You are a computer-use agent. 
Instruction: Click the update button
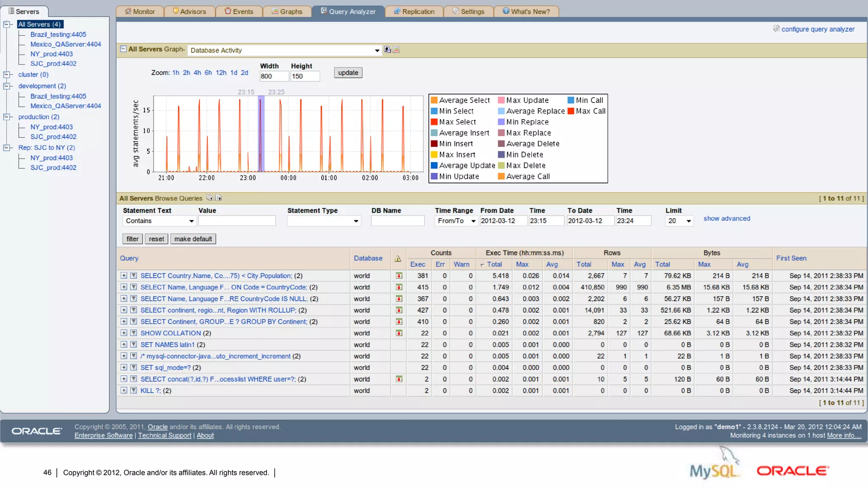(348, 72)
